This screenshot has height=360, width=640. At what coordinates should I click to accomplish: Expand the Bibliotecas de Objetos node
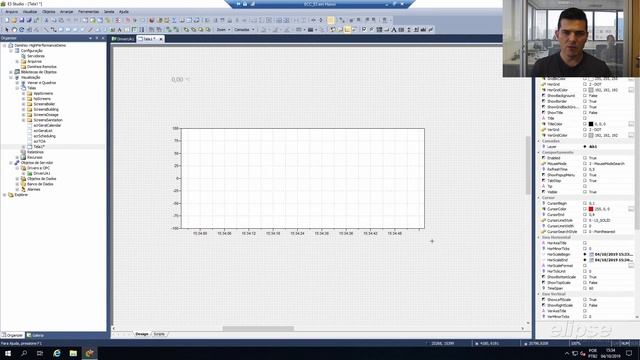11,72
